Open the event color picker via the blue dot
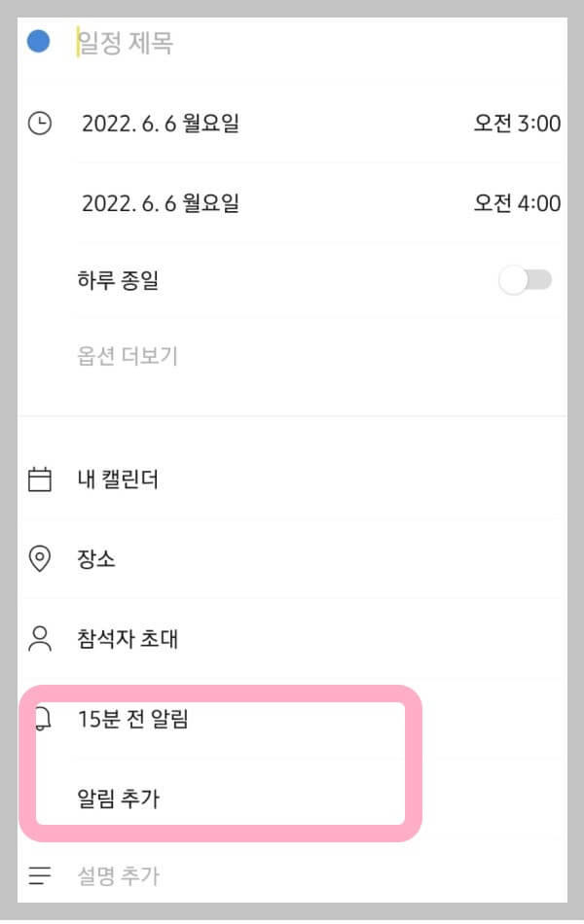This screenshot has width=584, height=924. tap(38, 39)
